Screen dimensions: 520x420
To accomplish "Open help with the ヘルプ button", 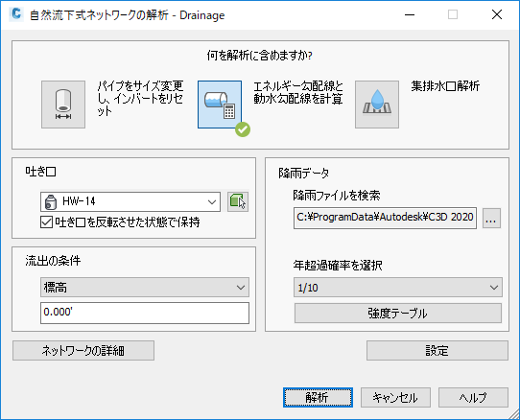I will 473,397.
